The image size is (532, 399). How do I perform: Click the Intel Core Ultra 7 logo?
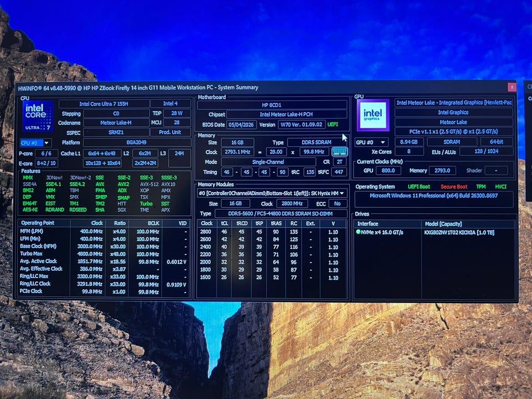[x=38, y=116]
